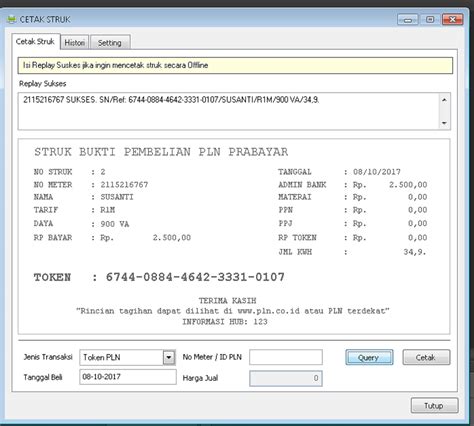Click the Tanggal Beli date field

coord(128,377)
